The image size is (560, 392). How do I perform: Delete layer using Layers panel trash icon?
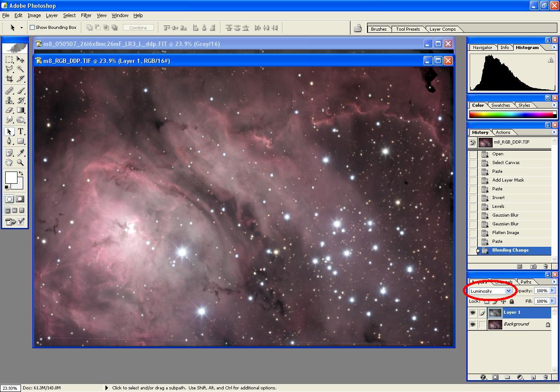[546, 377]
